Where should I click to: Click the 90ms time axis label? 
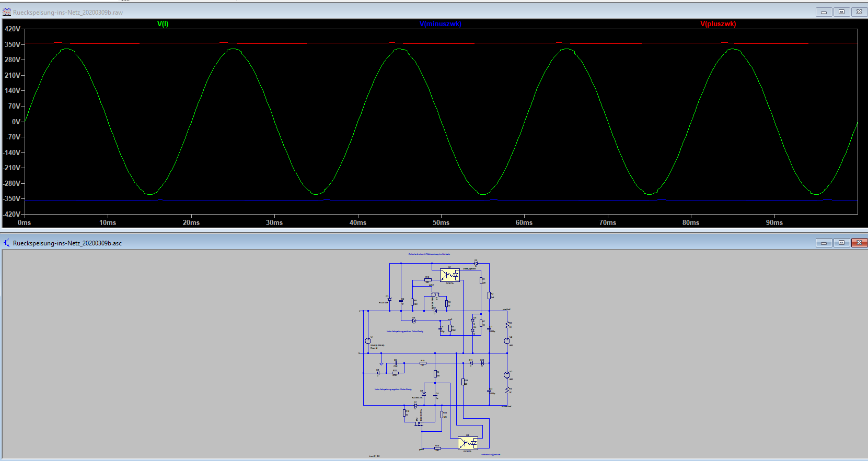tap(774, 222)
